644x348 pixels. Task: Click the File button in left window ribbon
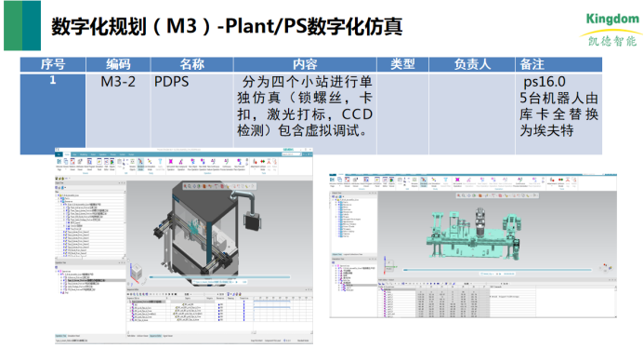tap(59, 154)
